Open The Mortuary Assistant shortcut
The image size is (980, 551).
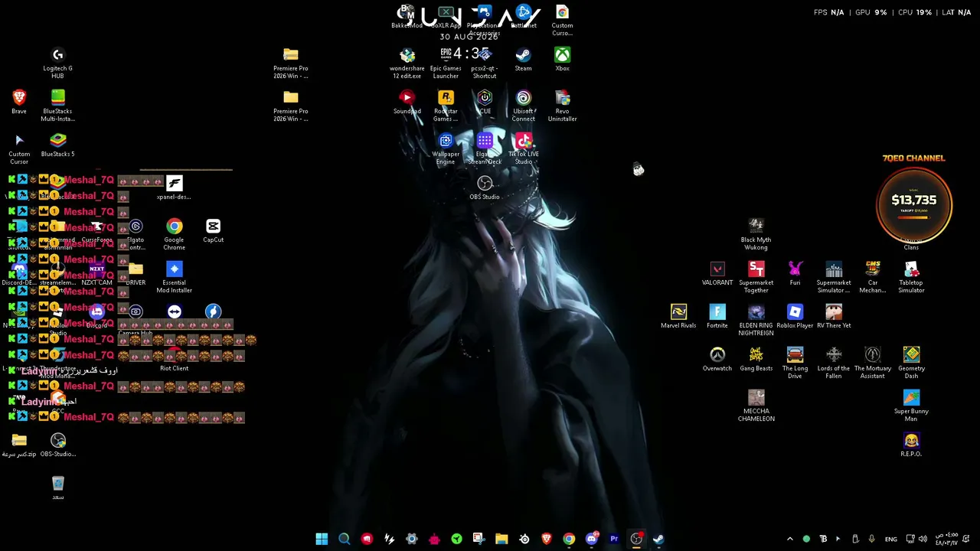coord(873,363)
